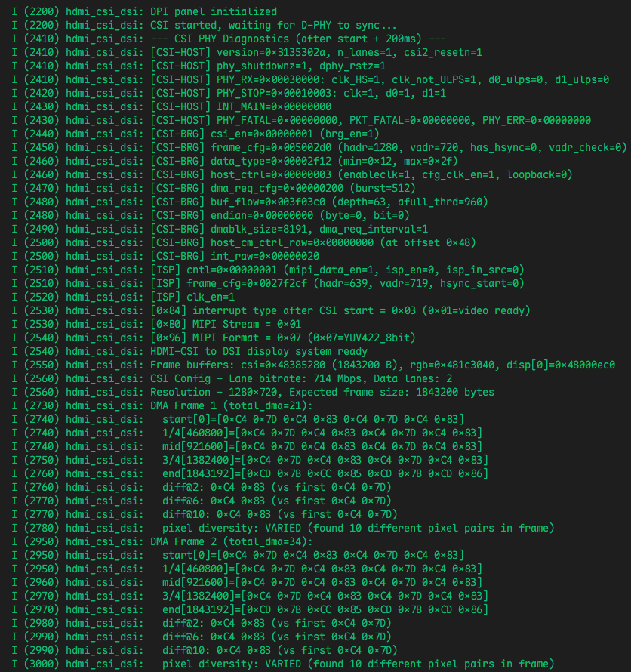Click the Lane bitrate 714 Mbps line

(232, 379)
